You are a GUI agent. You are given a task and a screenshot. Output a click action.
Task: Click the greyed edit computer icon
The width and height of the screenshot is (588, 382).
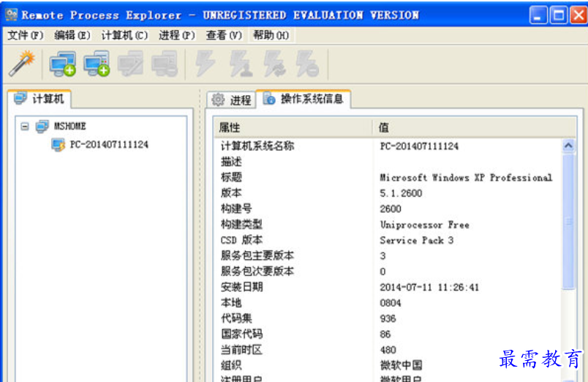click(130, 64)
